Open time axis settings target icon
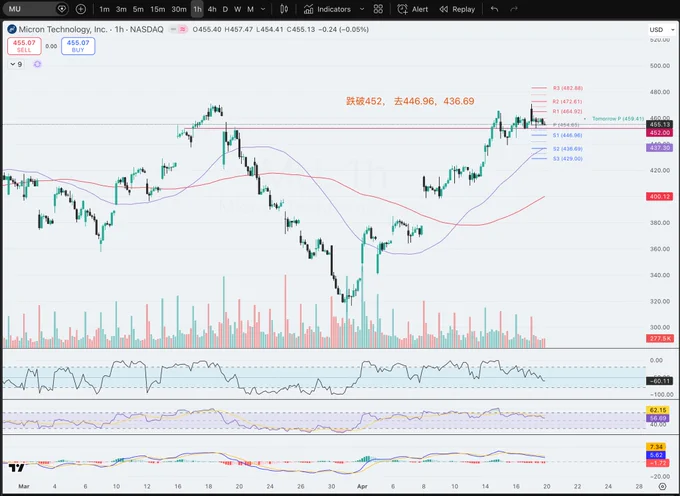The width and height of the screenshot is (680, 496). tap(662, 486)
